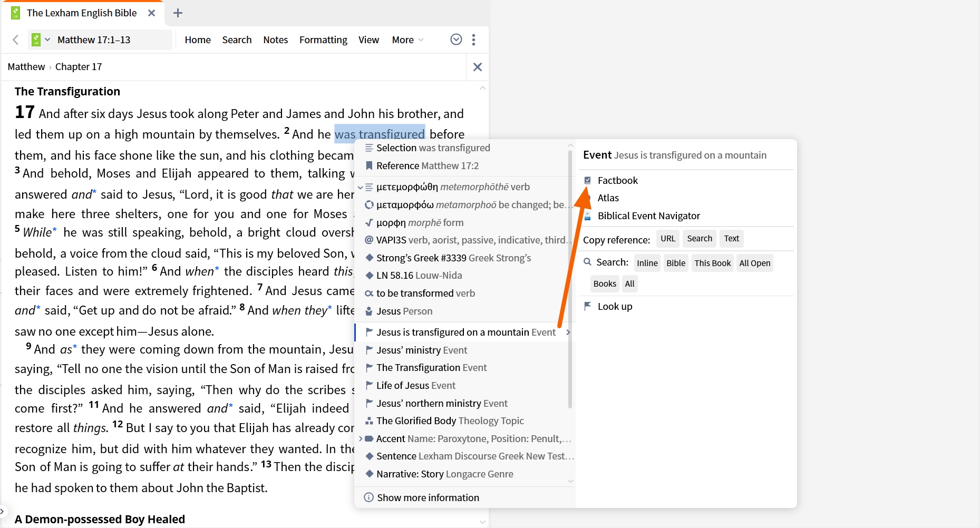Open the Notes menu

coord(276,40)
